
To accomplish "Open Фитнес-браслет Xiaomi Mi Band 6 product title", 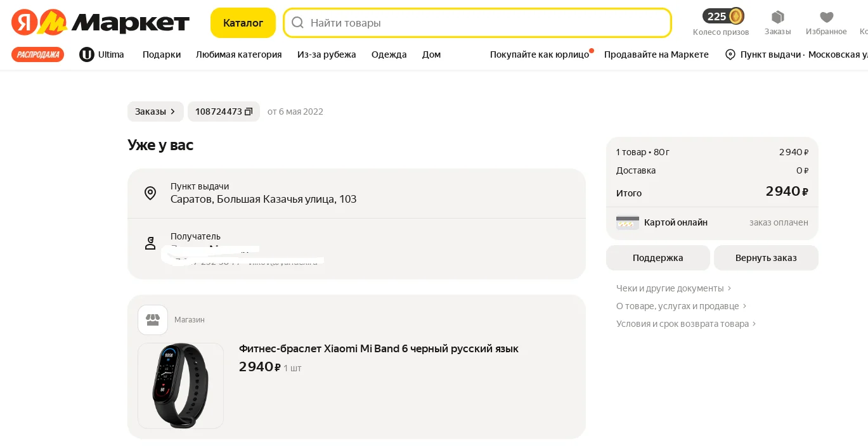I will tap(379, 348).
